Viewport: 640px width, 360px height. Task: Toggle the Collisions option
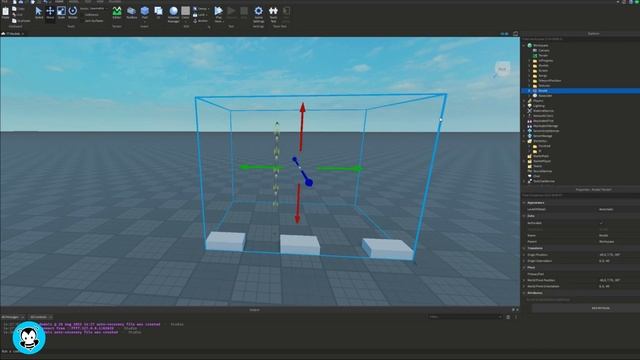pyautogui.click(x=92, y=15)
